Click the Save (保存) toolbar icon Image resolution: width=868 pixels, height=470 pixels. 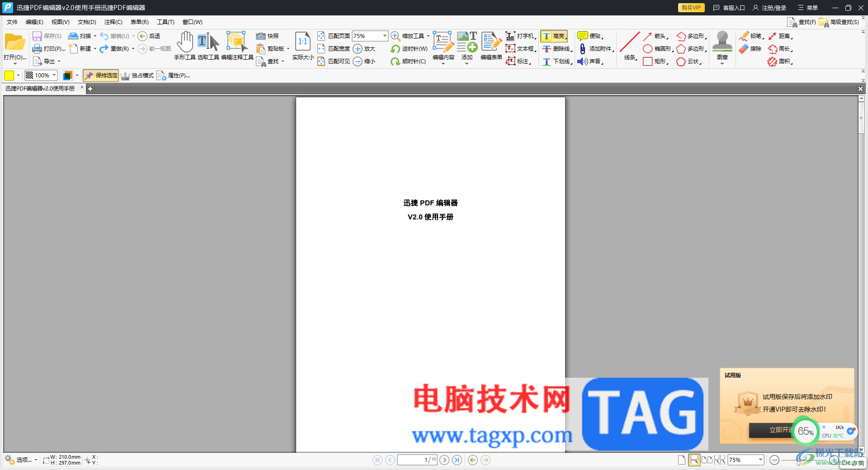[x=47, y=36]
